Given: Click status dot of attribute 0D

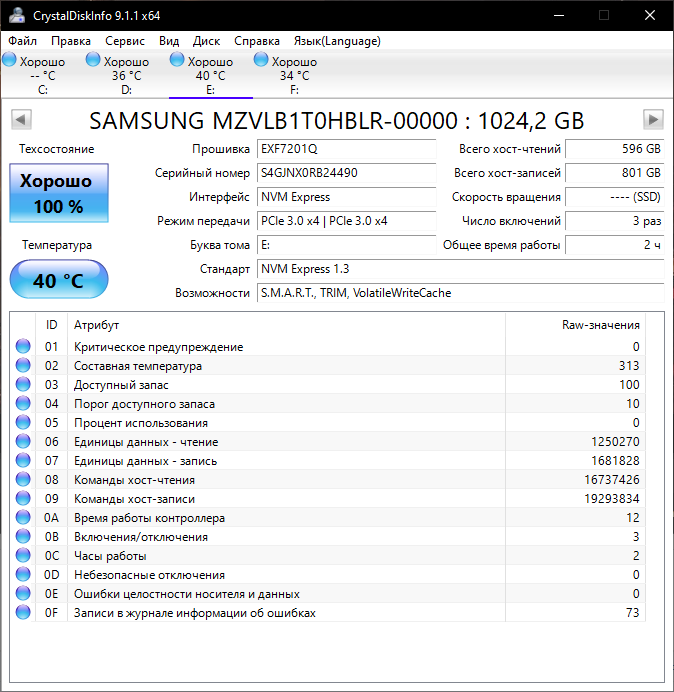Looking at the screenshot, I should (23, 574).
